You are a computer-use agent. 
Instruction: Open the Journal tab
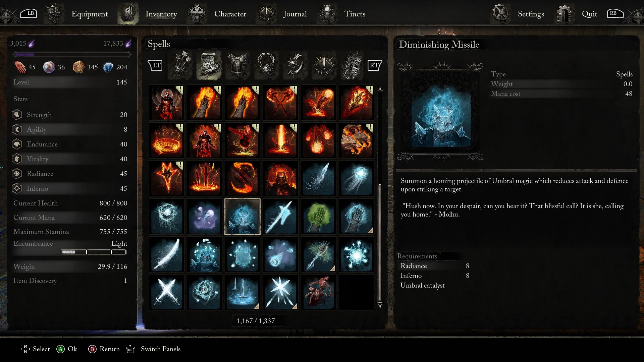(x=295, y=14)
